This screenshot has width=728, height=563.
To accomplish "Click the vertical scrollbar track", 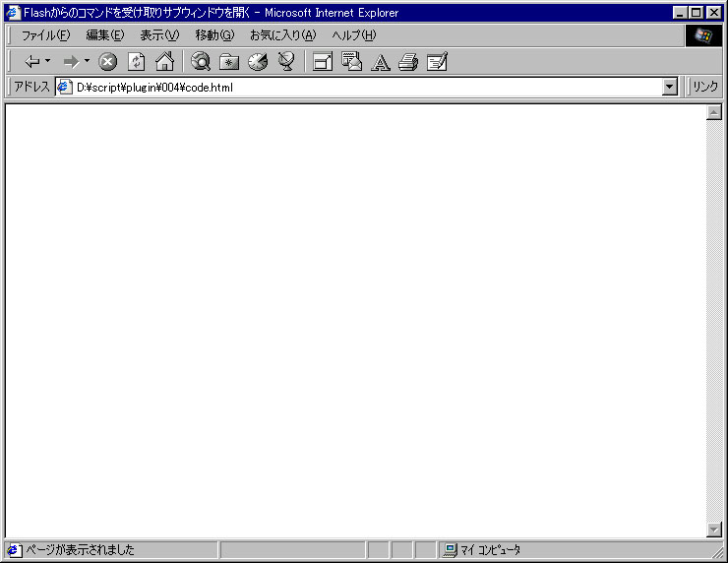I will pyautogui.click(x=714, y=321).
